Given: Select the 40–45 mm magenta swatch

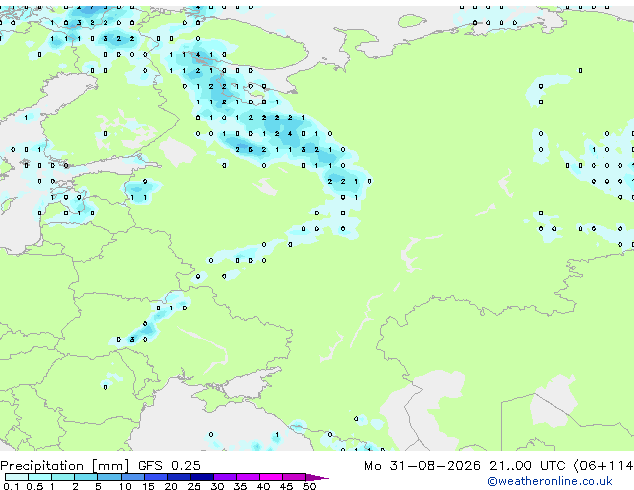Looking at the screenshot, I should [x=271, y=477].
